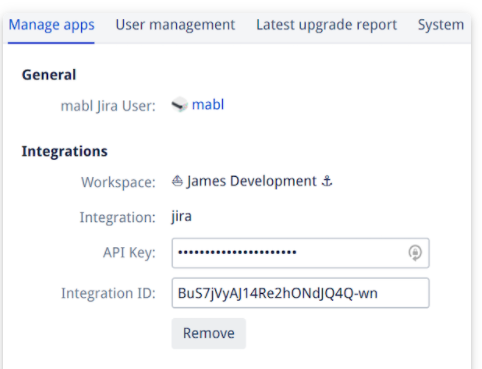Go to the System tab

[441, 25]
